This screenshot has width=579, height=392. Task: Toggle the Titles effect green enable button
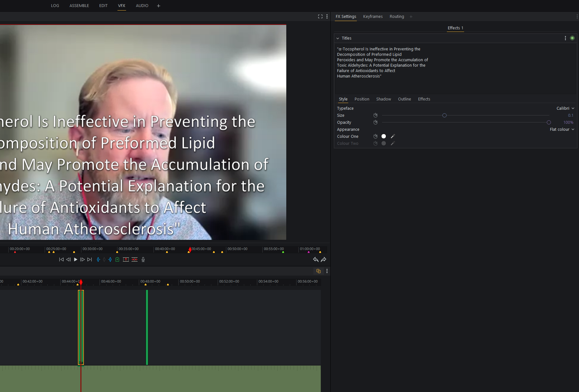pos(572,38)
